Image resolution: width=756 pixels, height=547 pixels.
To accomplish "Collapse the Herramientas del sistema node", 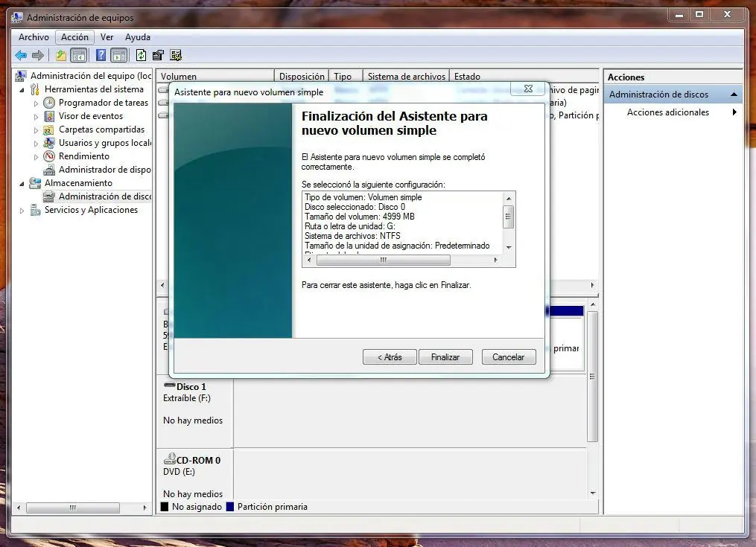I will click(x=22, y=89).
